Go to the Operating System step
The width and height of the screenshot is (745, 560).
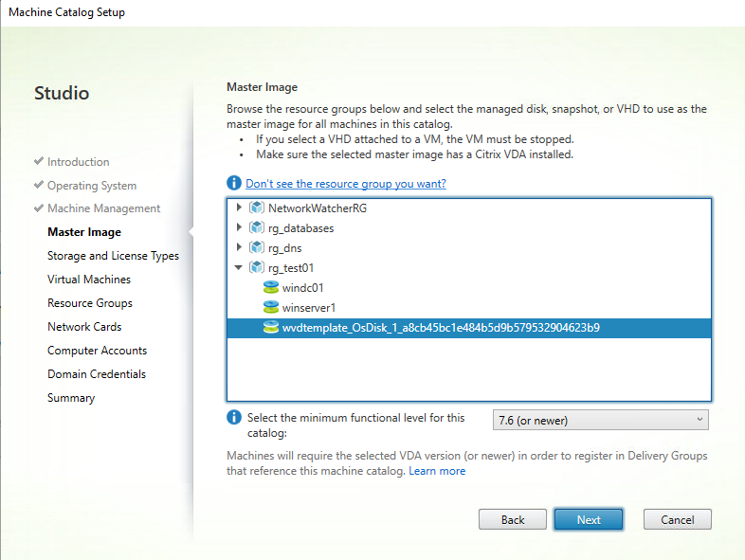pyautogui.click(x=92, y=186)
